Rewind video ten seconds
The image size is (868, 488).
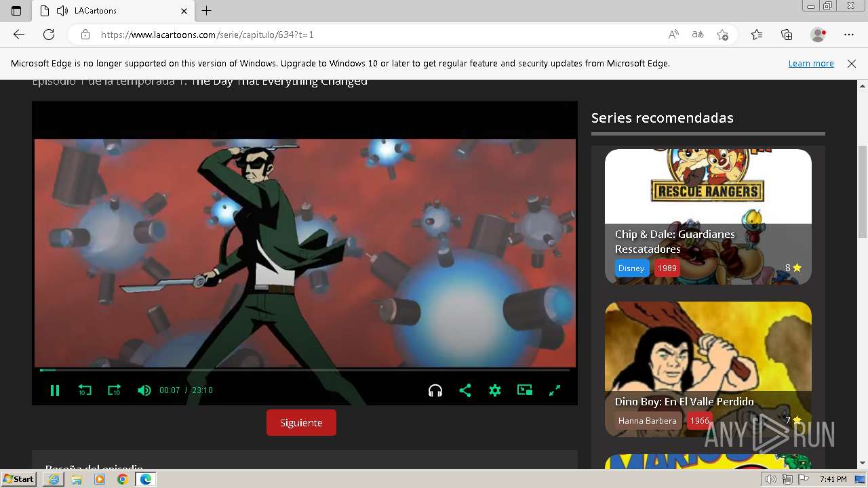coord(85,390)
